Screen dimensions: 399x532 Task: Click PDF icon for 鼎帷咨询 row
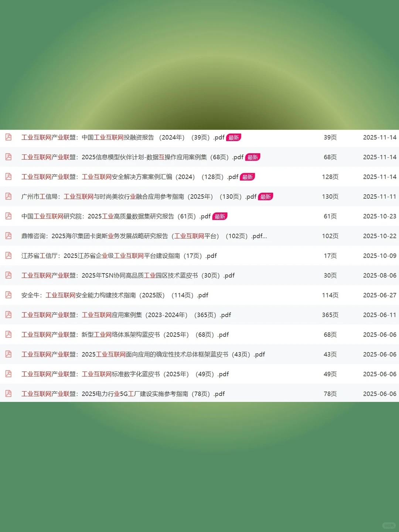point(8,236)
